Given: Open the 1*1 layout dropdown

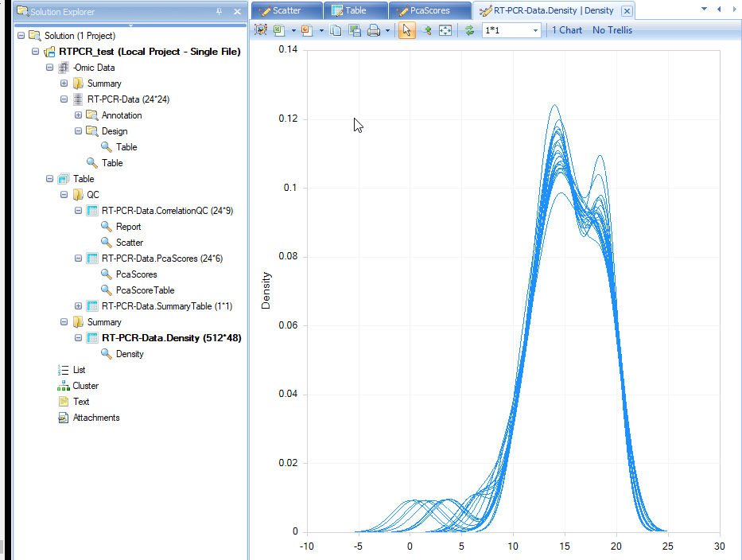Looking at the screenshot, I should click(x=511, y=30).
